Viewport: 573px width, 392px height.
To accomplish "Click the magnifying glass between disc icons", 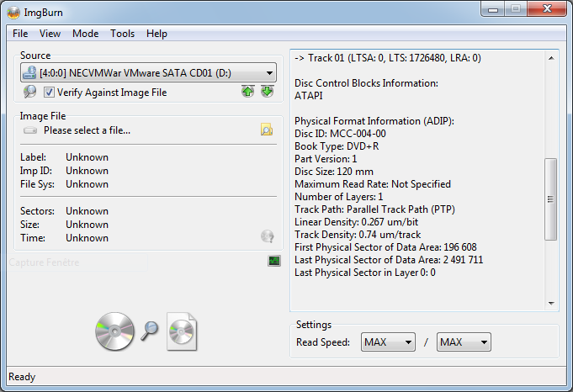I will coord(150,331).
